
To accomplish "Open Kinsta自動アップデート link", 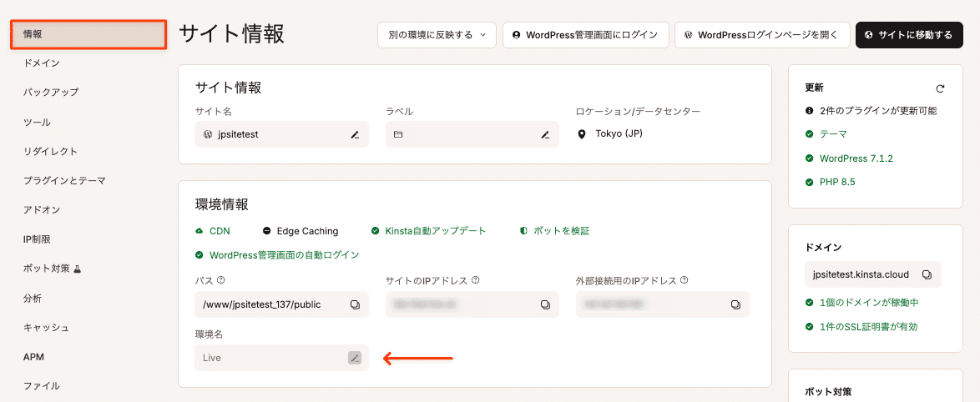I will (x=435, y=231).
